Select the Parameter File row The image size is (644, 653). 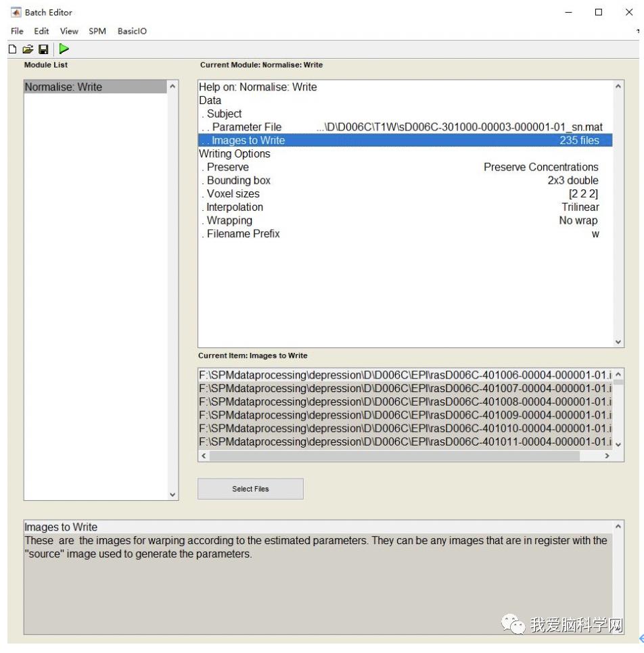[405, 127]
